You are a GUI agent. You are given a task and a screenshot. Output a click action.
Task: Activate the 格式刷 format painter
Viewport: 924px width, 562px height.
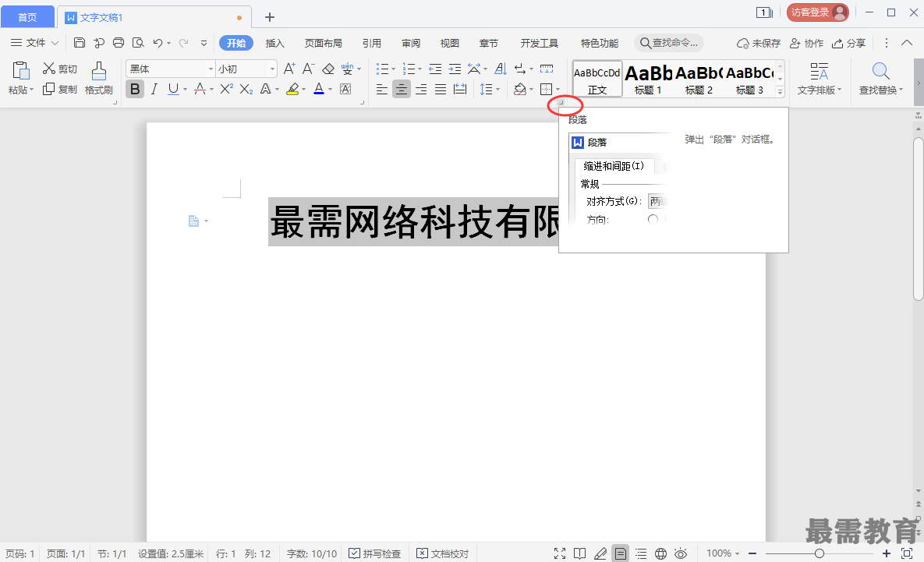[99, 78]
